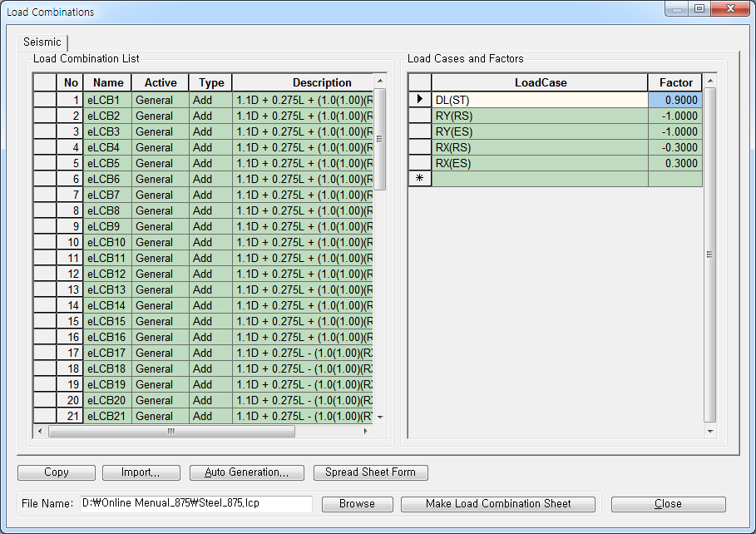Select the 0.3000 factor cell
The width and height of the screenshot is (756, 534).
click(675, 163)
